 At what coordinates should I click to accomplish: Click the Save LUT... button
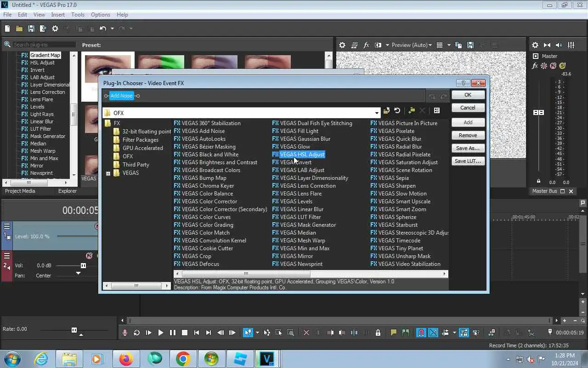tap(468, 161)
